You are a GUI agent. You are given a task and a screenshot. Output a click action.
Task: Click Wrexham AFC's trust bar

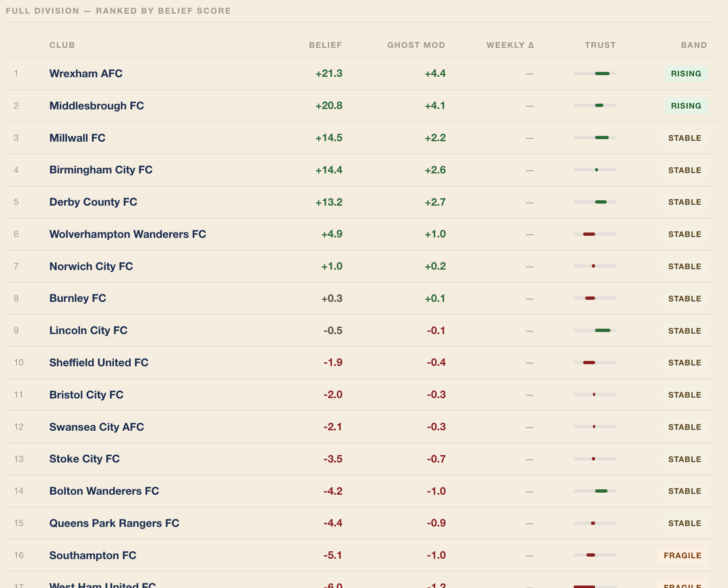click(595, 73)
